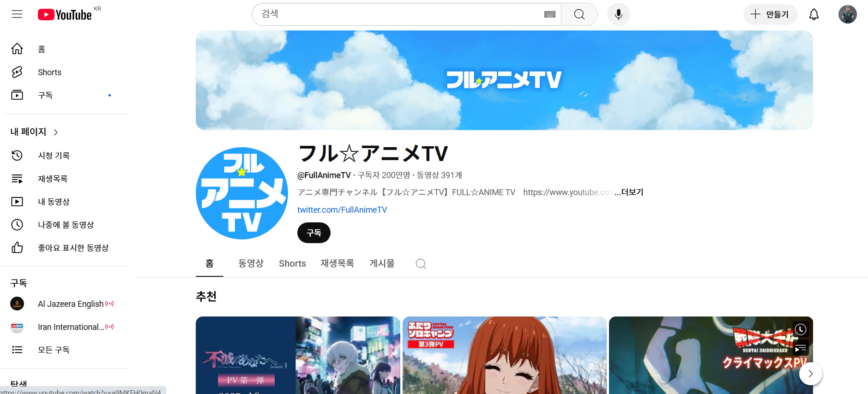Add クライマックスPV to watch later
868x394 pixels.
(x=801, y=329)
